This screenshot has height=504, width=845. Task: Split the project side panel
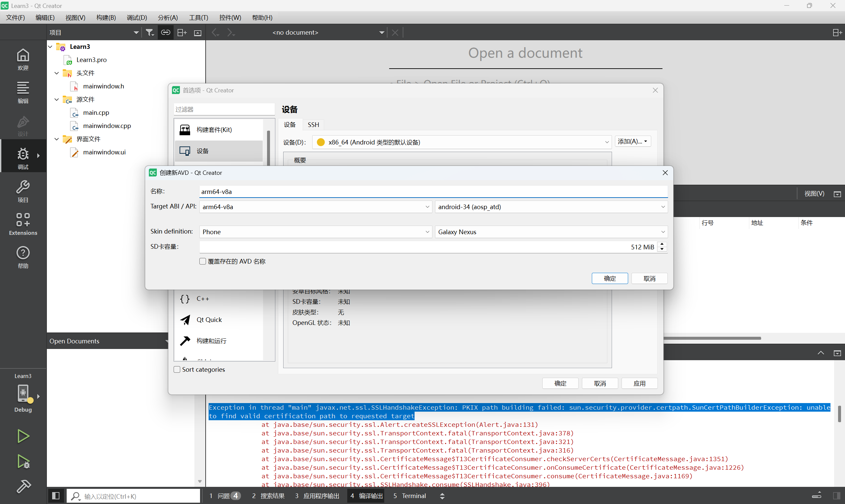(182, 33)
